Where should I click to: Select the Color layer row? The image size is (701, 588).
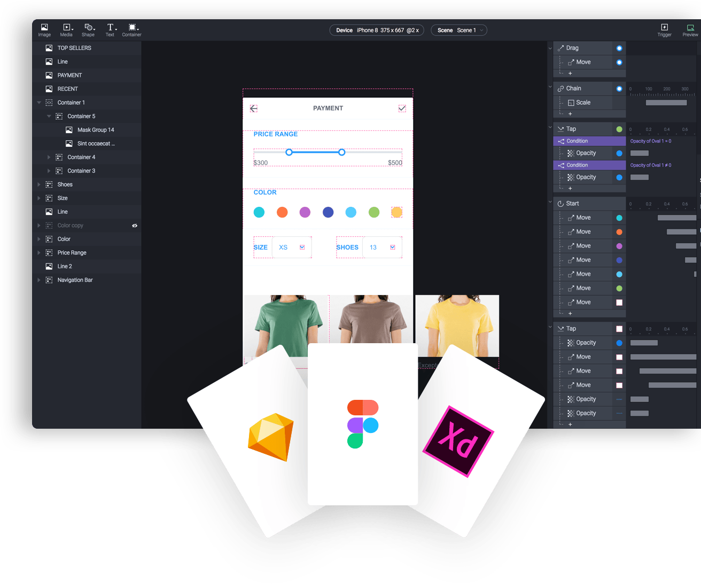coord(87,239)
